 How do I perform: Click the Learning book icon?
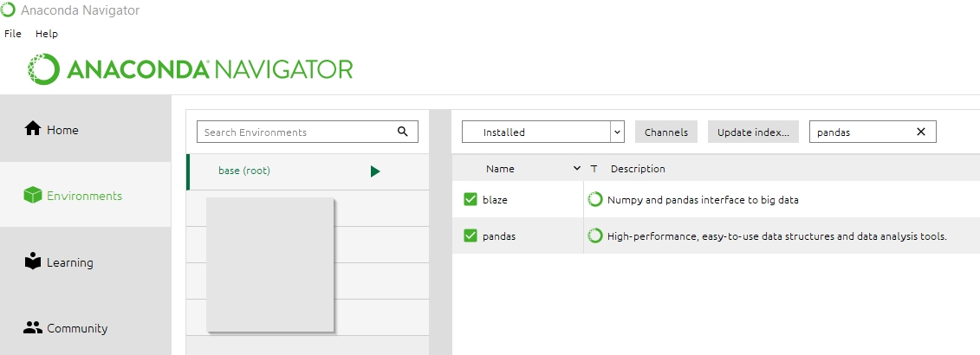click(33, 261)
